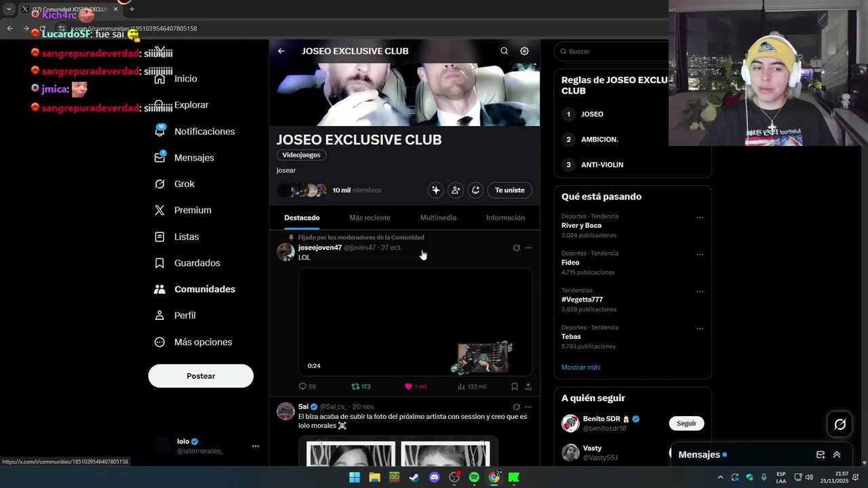Open the 10 mil miembros list
The height and width of the screenshot is (488, 868).
357,190
